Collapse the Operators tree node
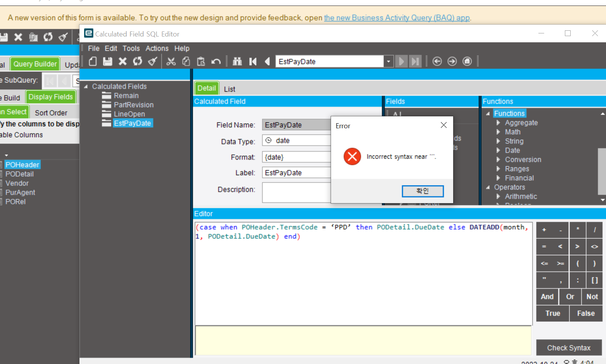The height and width of the screenshot is (364, 606). coord(488,187)
